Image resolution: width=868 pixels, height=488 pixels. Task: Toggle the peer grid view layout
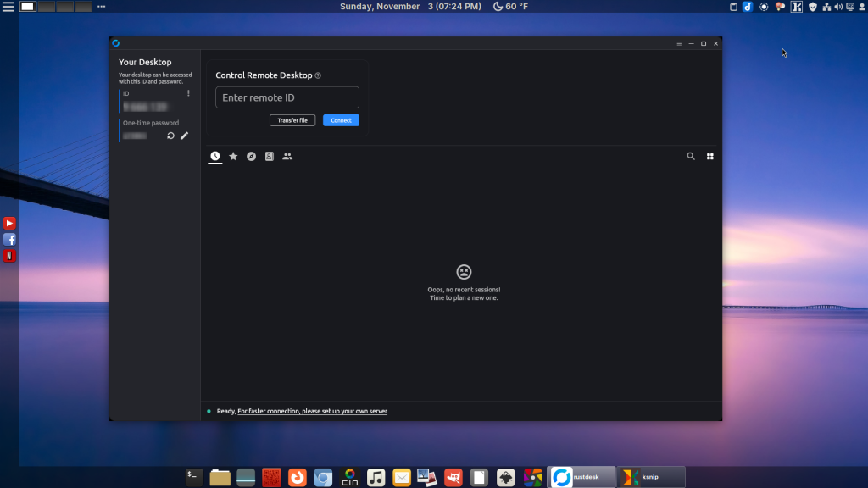pyautogui.click(x=710, y=157)
